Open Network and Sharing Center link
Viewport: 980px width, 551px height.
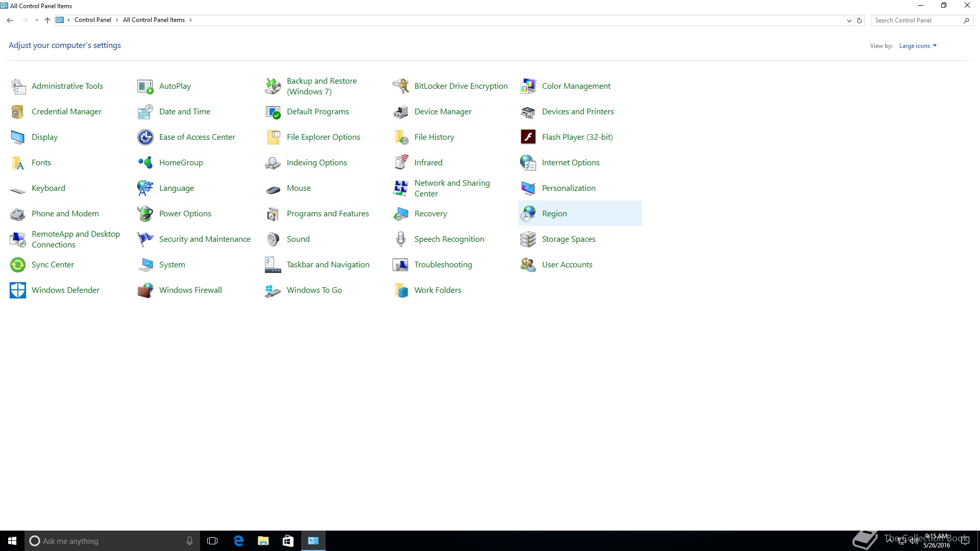[x=452, y=188]
